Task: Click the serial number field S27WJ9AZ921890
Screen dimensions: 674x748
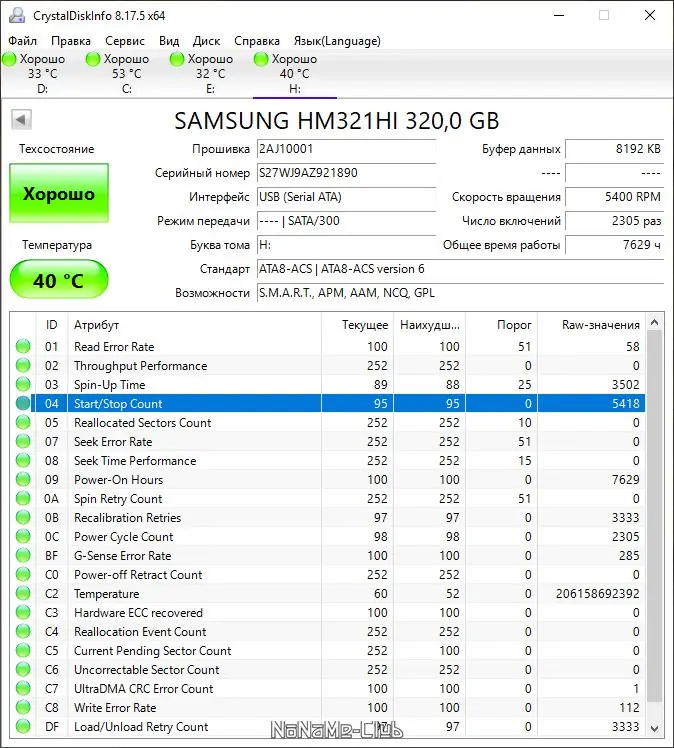Action: click(x=346, y=173)
